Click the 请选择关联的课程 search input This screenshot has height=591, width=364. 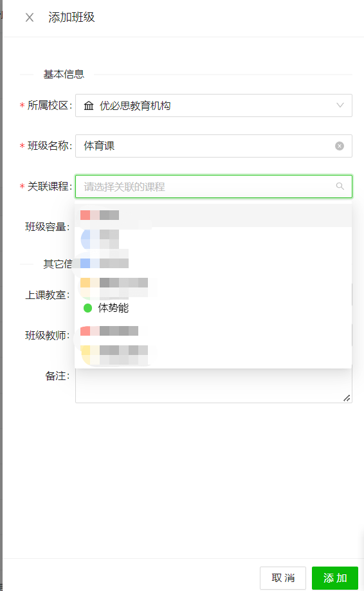(214, 186)
